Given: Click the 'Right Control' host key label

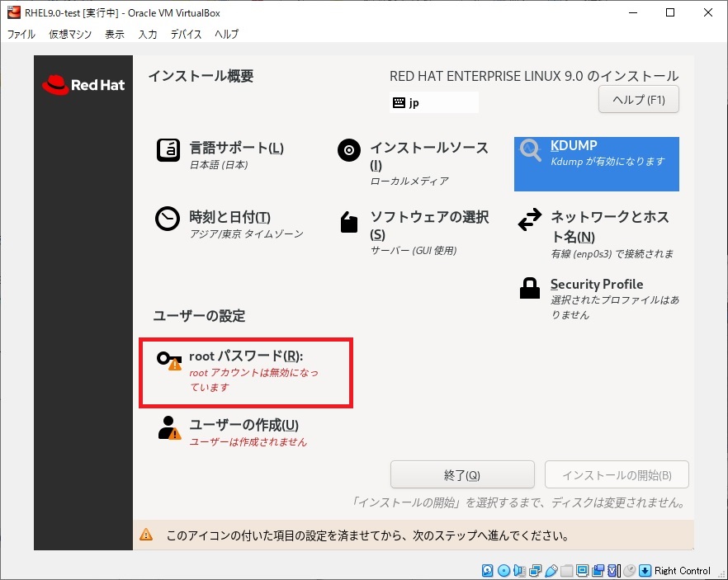Looking at the screenshot, I should pos(683,570).
